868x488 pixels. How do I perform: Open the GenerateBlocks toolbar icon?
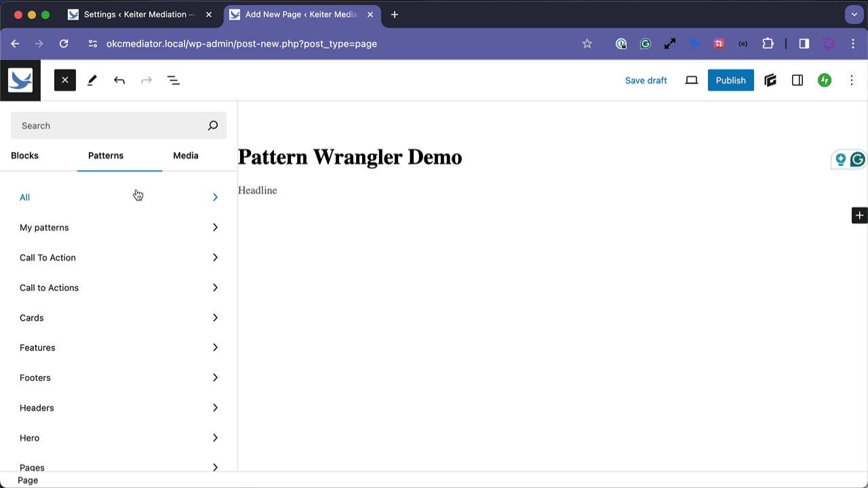pyautogui.click(x=770, y=80)
